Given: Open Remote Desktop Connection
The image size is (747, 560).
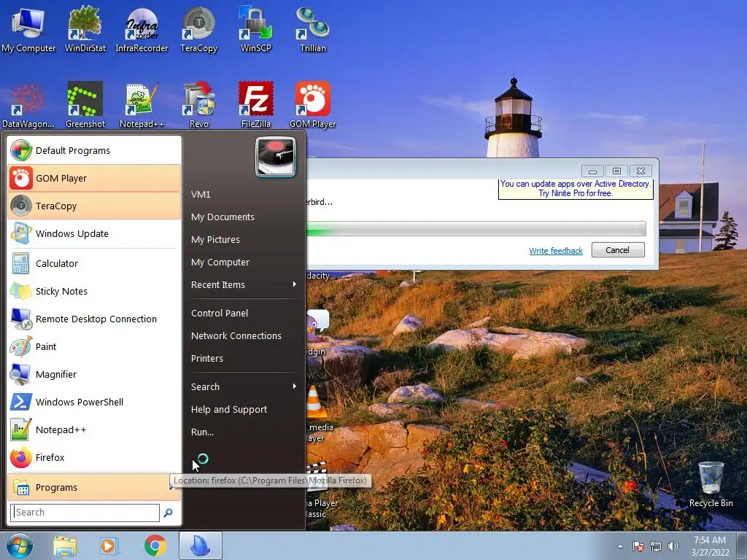Looking at the screenshot, I should (x=94, y=319).
